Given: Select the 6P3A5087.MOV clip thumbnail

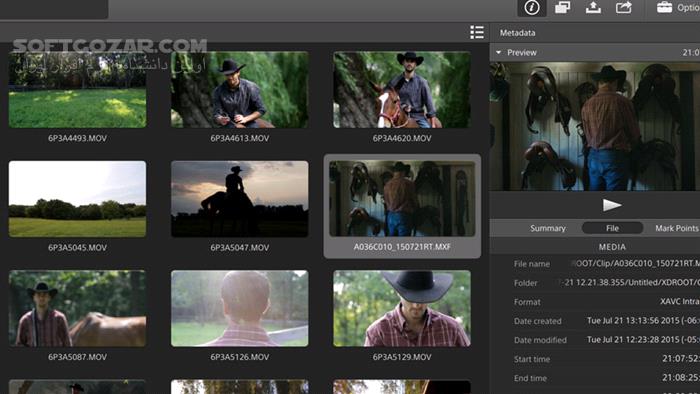Looking at the screenshot, I should [x=77, y=308].
